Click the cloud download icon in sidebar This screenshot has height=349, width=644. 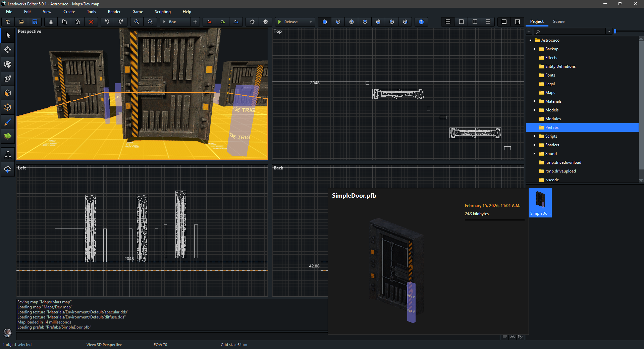click(8, 169)
